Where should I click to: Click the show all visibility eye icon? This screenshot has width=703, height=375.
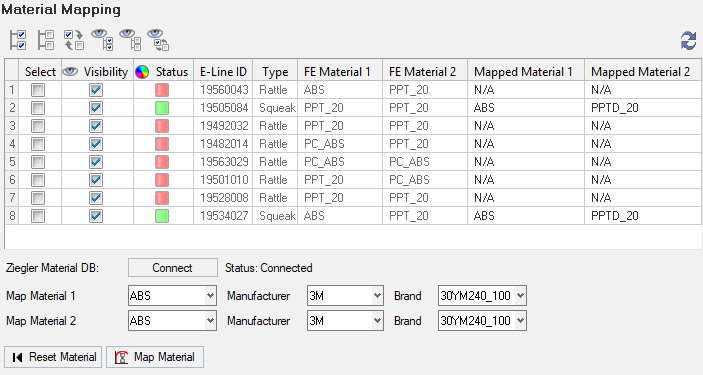pos(103,40)
